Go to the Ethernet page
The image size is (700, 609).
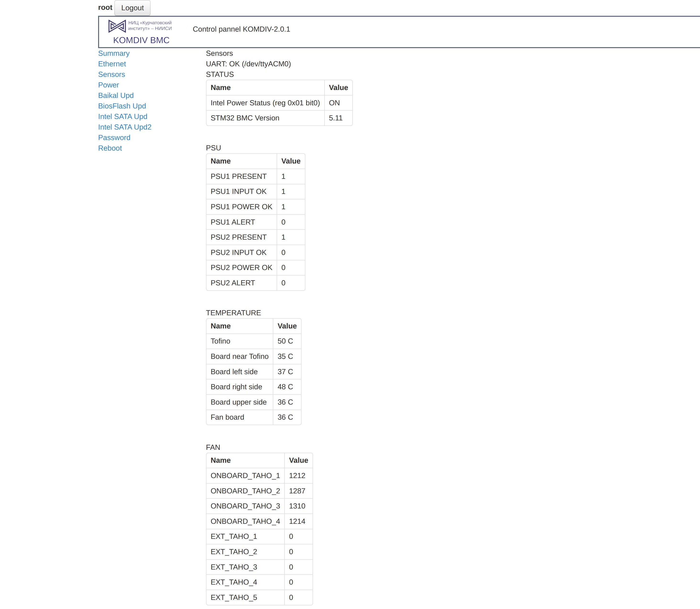[112, 64]
